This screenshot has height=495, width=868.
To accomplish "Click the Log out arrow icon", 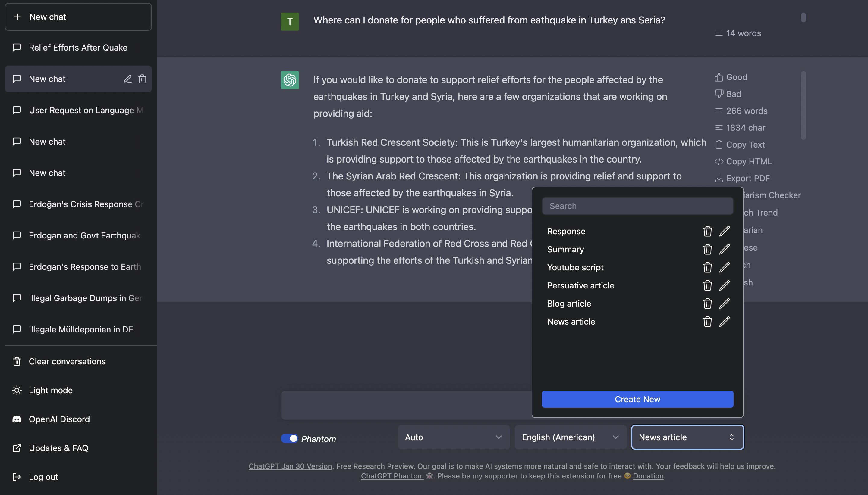I will (17, 477).
